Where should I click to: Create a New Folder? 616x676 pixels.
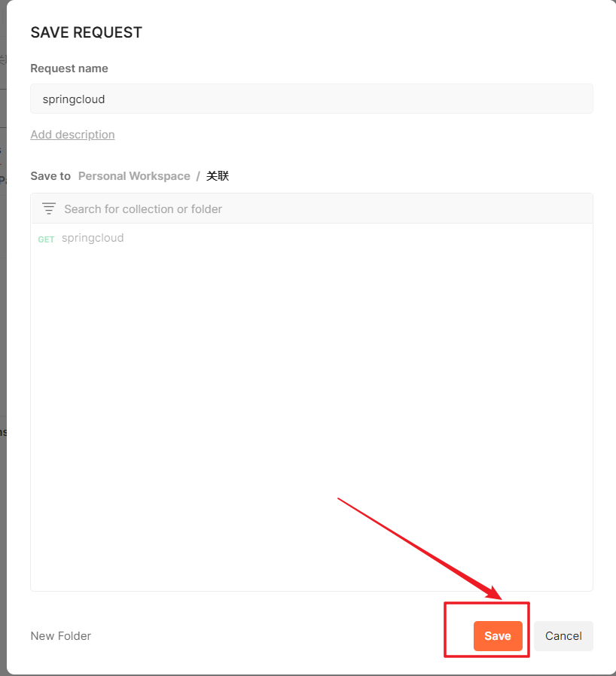coord(60,636)
